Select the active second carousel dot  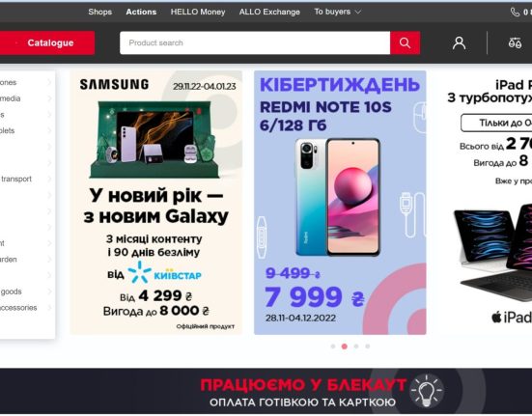coord(345,347)
